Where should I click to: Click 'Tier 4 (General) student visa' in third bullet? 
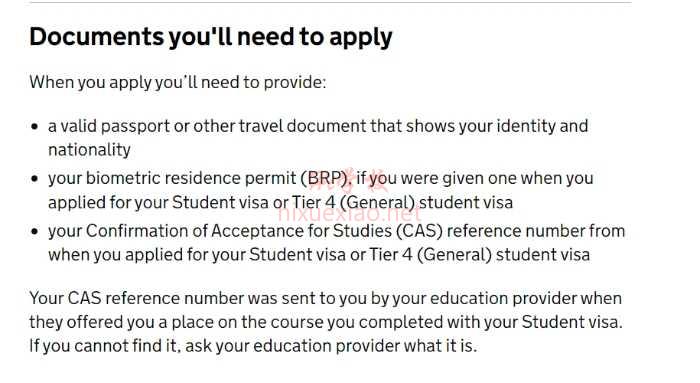coord(479,255)
